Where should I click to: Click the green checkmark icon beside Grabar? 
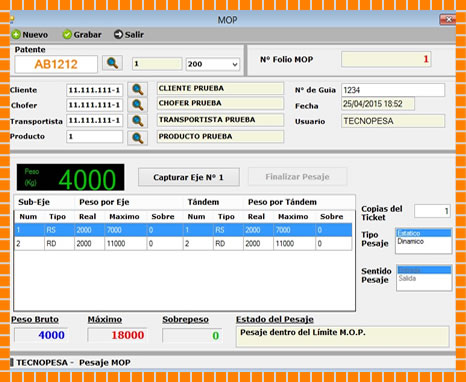coord(67,35)
